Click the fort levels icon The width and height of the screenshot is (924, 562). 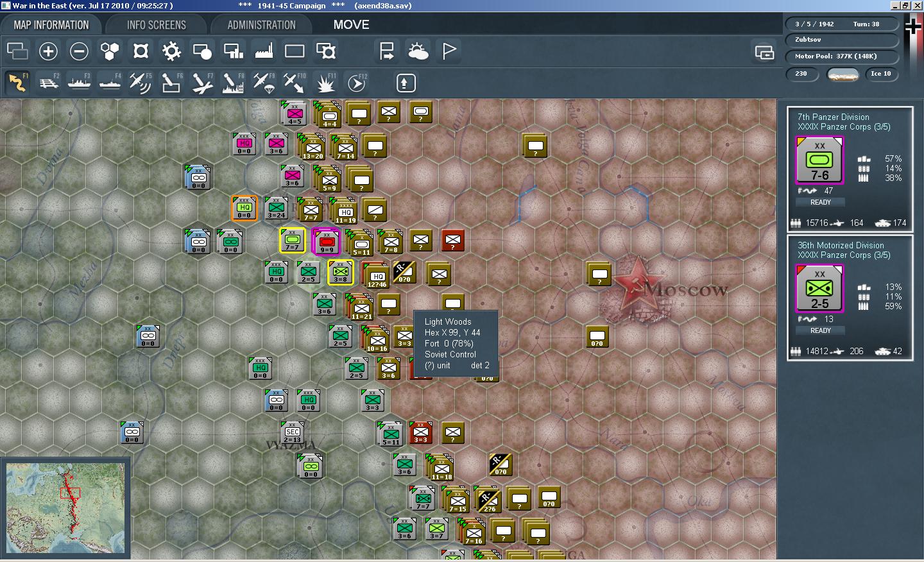tap(141, 51)
